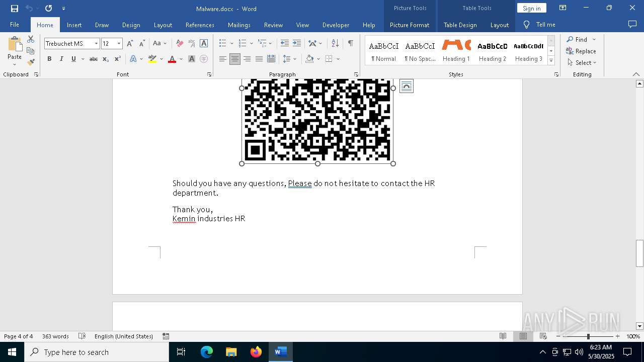Viewport: 644px width, 362px height.
Task: Open the File menu
Action: click(x=15, y=25)
